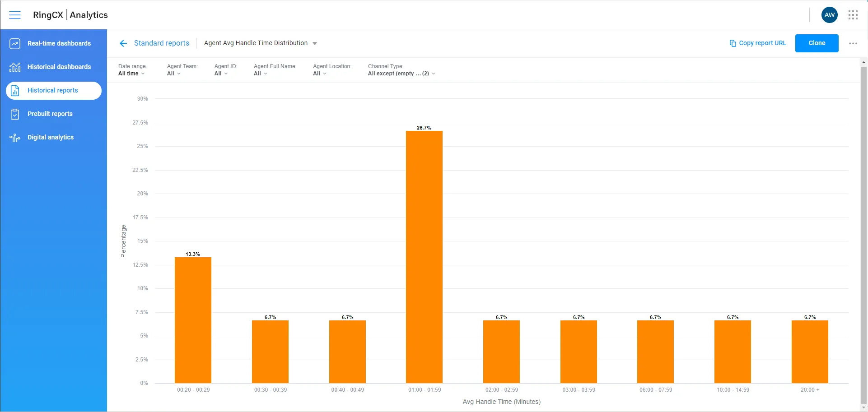
Task: Click the hamburger menu to collapse sidebar
Action: tap(15, 14)
